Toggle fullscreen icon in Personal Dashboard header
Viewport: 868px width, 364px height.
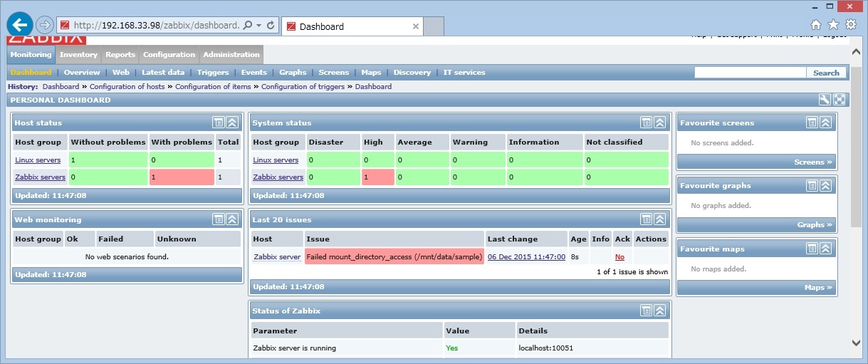pyautogui.click(x=840, y=100)
